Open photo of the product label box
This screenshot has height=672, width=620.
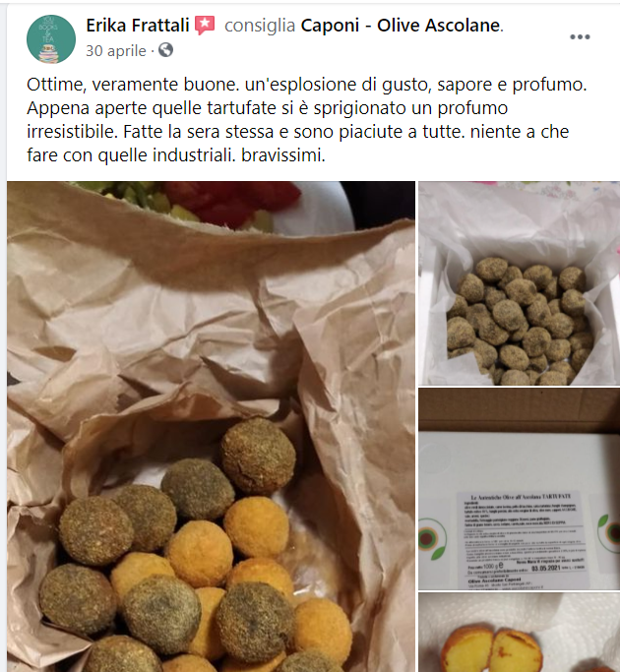520,489
